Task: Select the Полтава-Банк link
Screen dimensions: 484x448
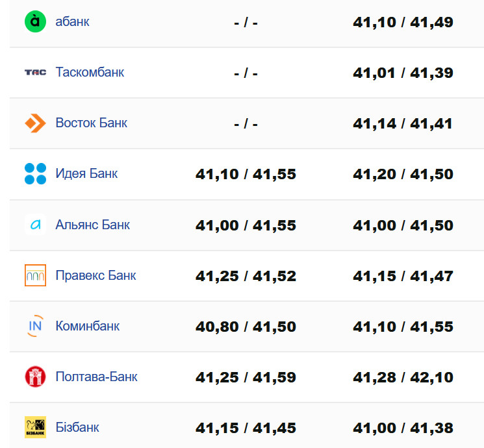Action: coord(97,377)
